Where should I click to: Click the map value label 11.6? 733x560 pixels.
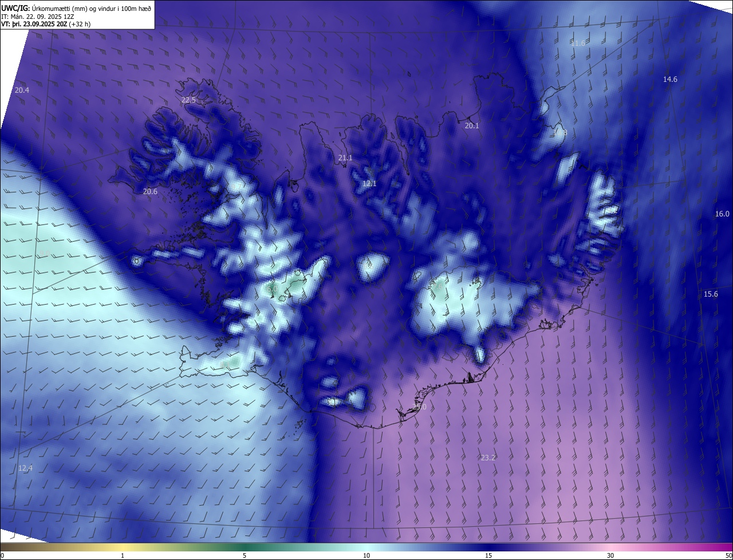pos(578,44)
